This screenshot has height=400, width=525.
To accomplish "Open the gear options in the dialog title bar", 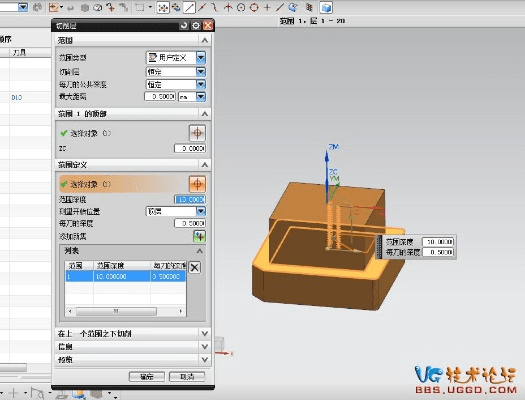I will tap(196, 25).
